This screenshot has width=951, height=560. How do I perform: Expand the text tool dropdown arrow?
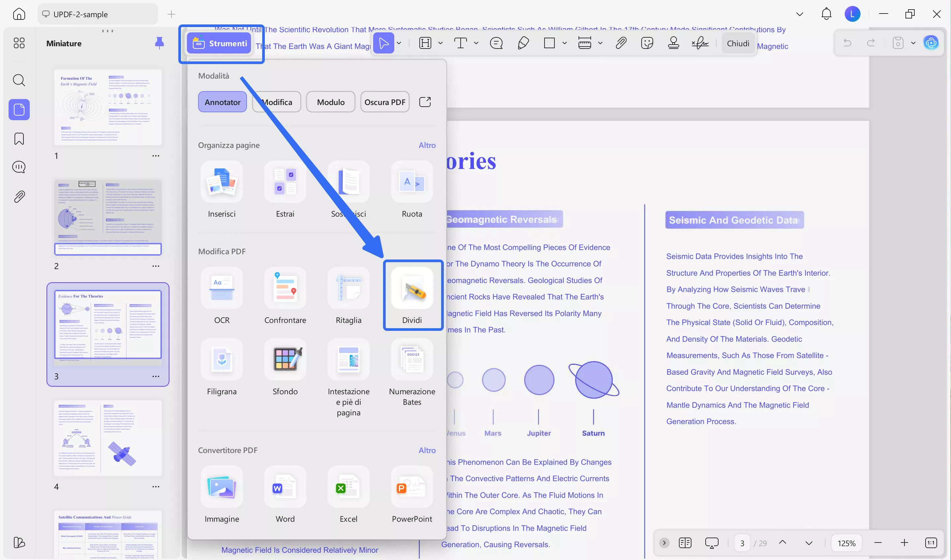476,43
